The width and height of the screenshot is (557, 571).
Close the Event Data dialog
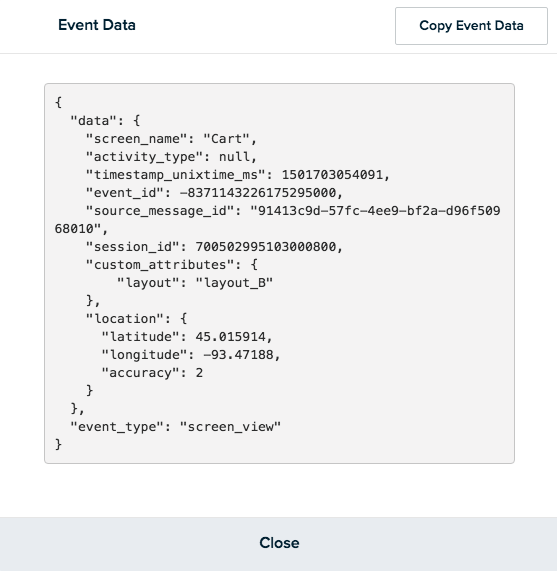(x=279, y=543)
